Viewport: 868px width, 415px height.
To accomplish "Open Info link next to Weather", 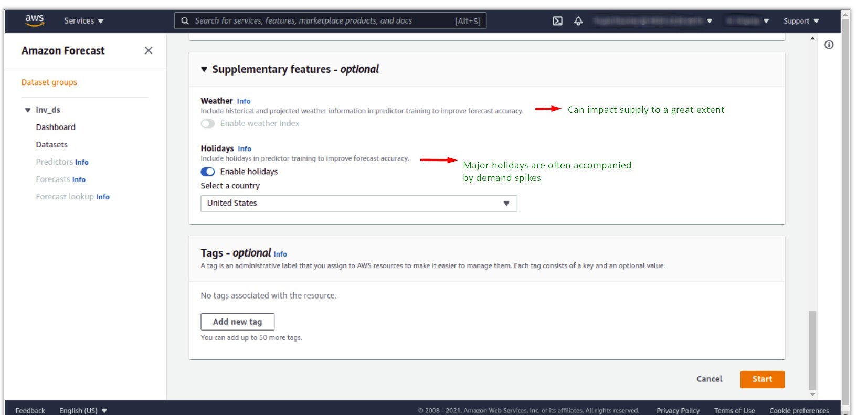I will click(x=244, y=101).
